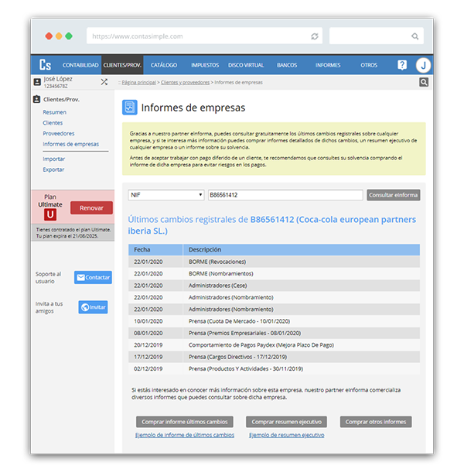Click the browser reload icon

coord(315,36)
